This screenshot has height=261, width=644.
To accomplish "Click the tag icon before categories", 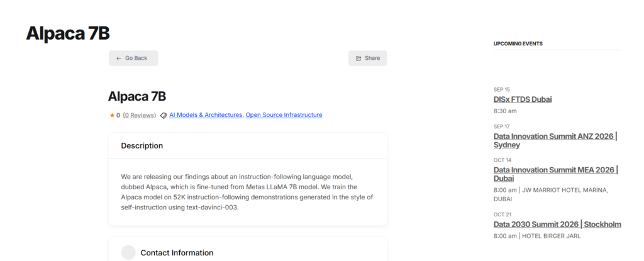I will coord(163,116).
